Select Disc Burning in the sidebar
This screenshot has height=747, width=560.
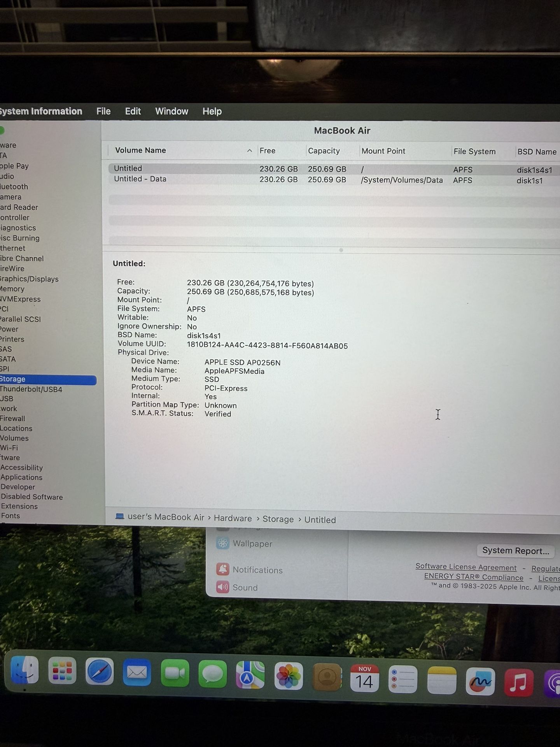(x=19, y=238)
